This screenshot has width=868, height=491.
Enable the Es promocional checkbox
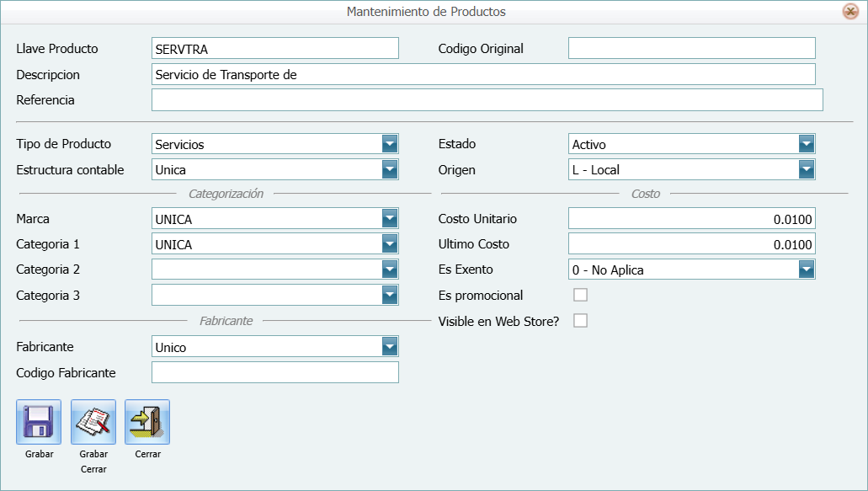click(x=579, y=295)
